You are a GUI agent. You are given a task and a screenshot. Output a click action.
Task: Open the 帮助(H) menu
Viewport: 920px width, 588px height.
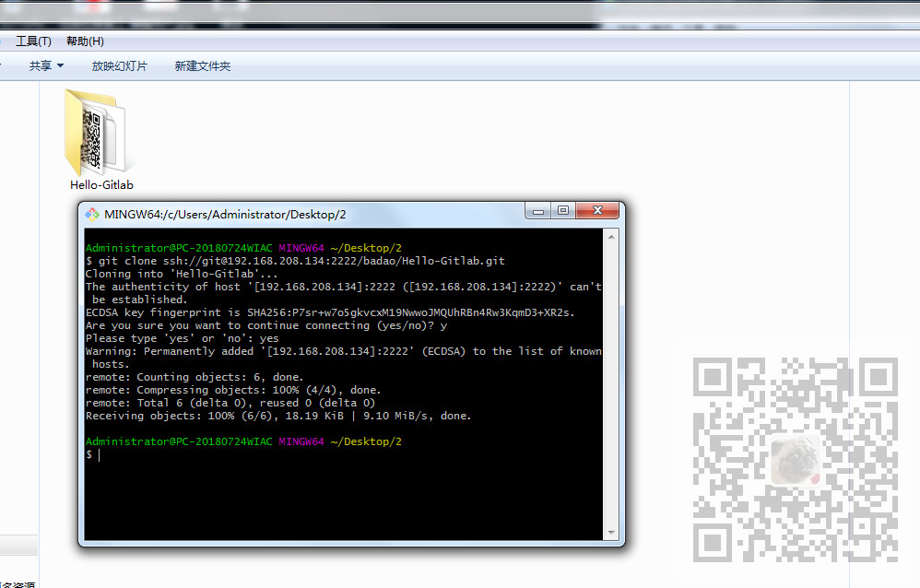coord(85,41)
